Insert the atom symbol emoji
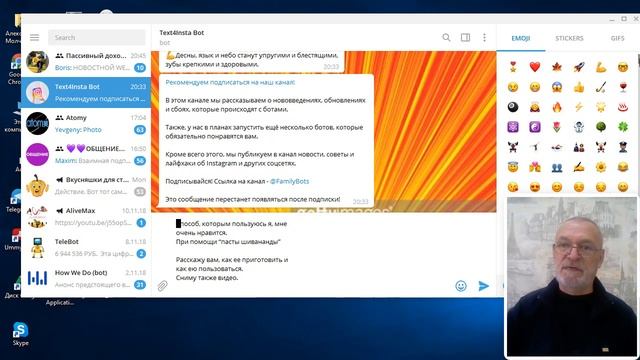This screenshot has width=640, height=360. [x=513, y=127]
